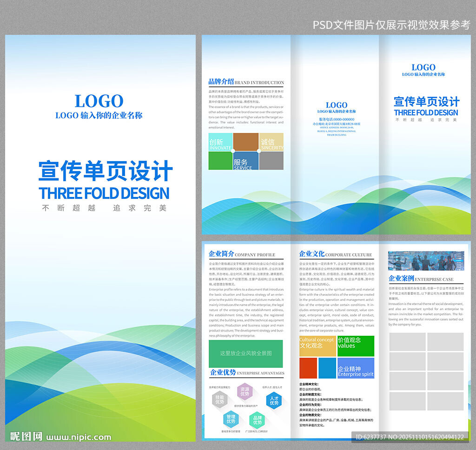Select LOGO 输入你的企业名称 subtitle on left cover
This screenshot has width=476, height=450.
(99, 116)
